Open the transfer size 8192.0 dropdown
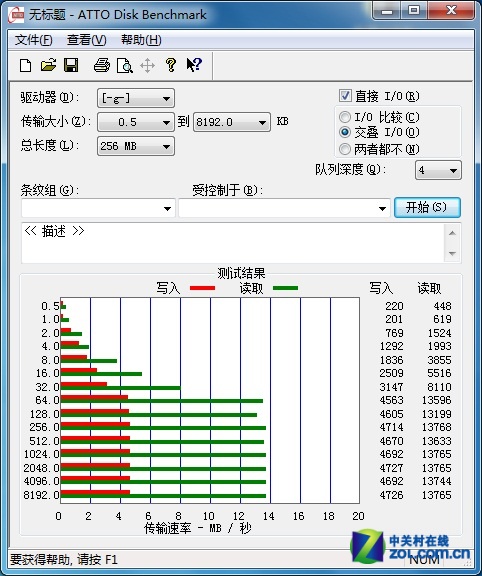This screenshot has height=576, width=482. click(232, 122)
